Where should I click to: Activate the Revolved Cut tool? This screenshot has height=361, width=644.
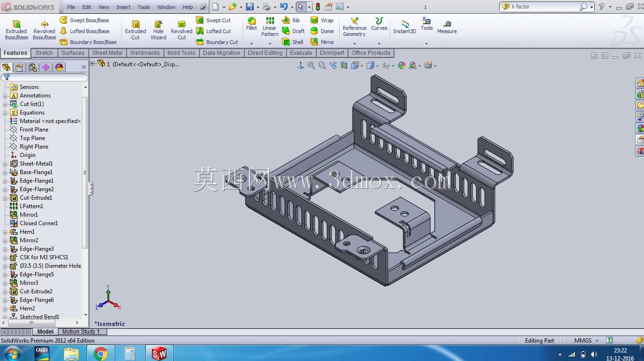[x=182, y=30]
